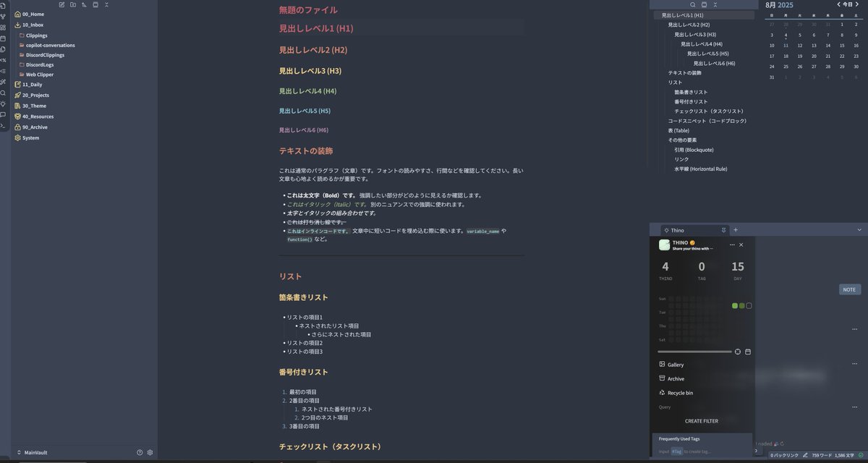Jump to テキストの装飾 in outline
The height and width of the screenshot is (463, 868).
pos(684,73)
